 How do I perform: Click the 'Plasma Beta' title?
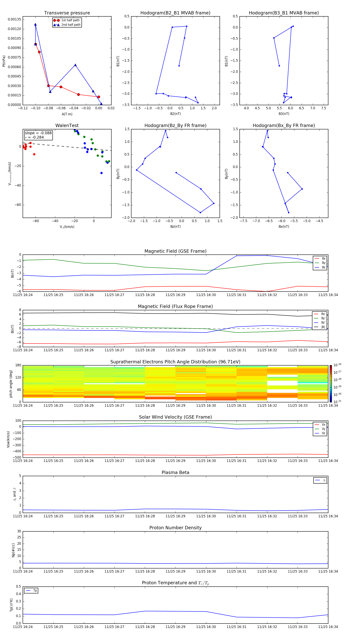175,472
